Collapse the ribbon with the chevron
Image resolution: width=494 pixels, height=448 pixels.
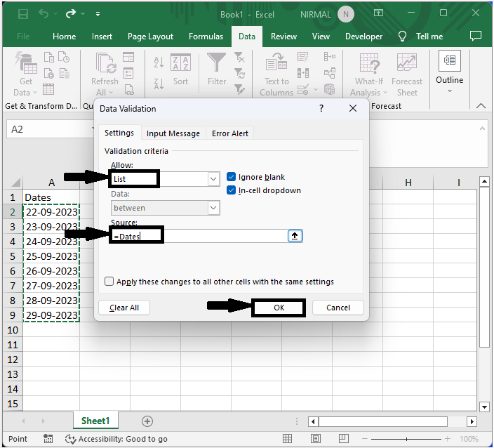(481, 106)
